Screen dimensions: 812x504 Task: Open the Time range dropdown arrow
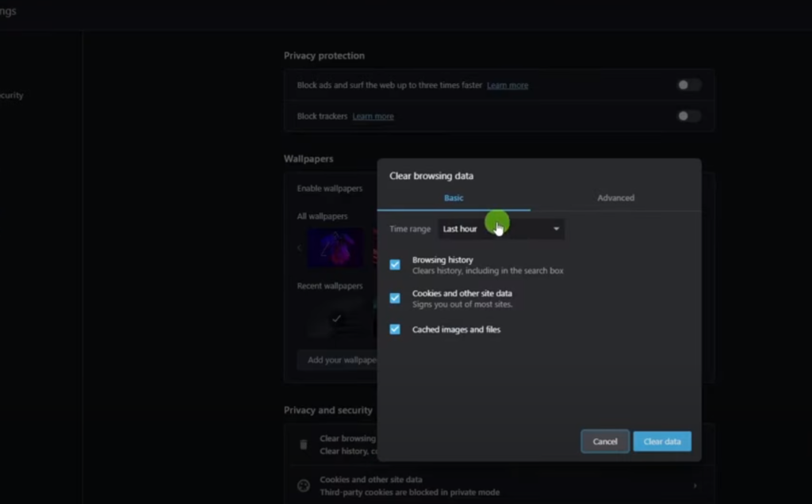click(556, 229)
